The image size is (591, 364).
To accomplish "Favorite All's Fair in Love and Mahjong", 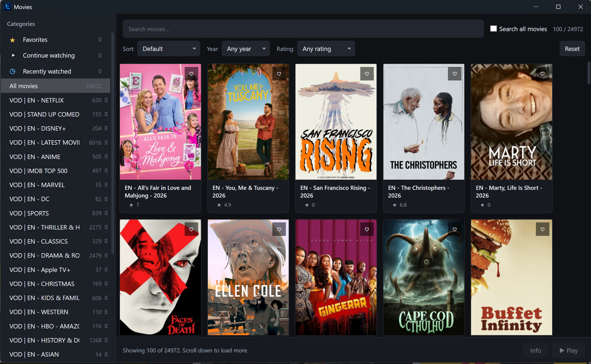I will point(191,74).
